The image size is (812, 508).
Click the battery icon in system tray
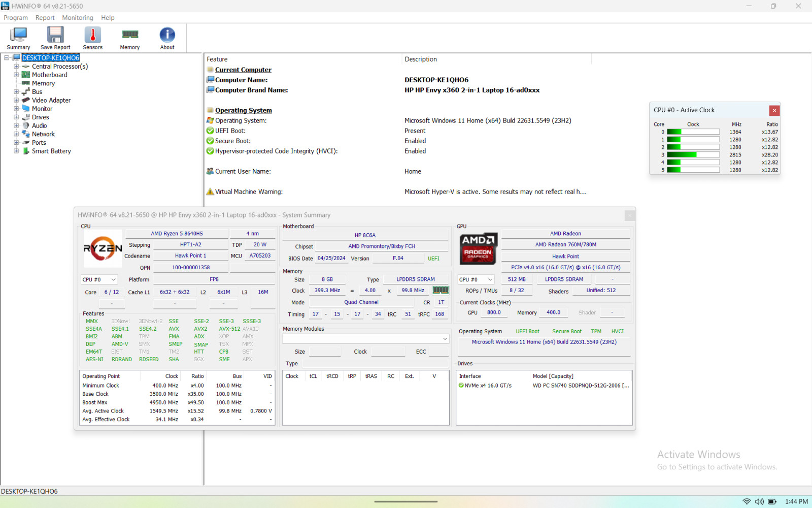(772, 501)
